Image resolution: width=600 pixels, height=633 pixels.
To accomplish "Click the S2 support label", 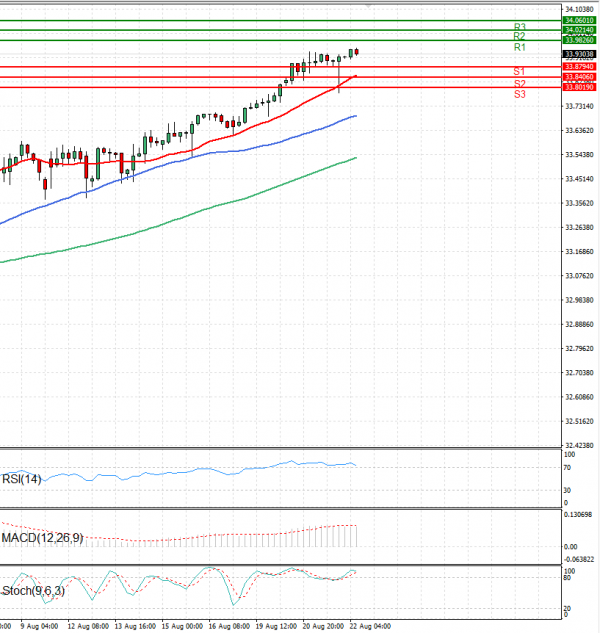I will coord(519,83).
